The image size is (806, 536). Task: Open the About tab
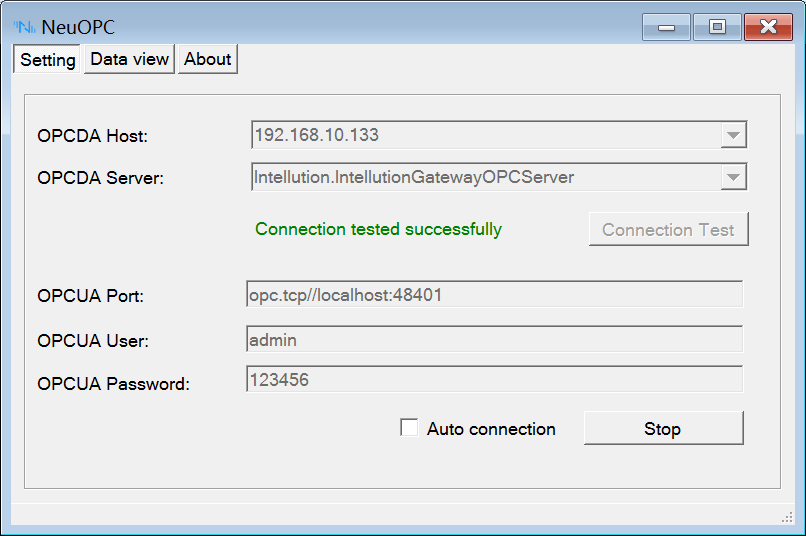[208, 59]
